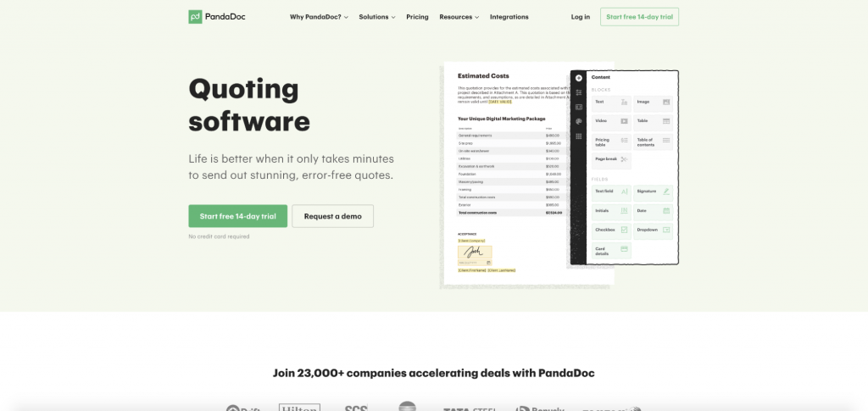This screenshot has width=868, height=411.
Task: Click the Content panel title
Action: tap(601, 77)
